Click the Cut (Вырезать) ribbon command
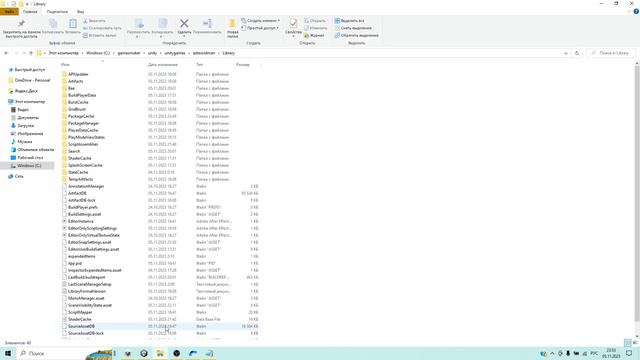Image resolution: width=640 pixels, height=360 pixels. coord(94,20)
